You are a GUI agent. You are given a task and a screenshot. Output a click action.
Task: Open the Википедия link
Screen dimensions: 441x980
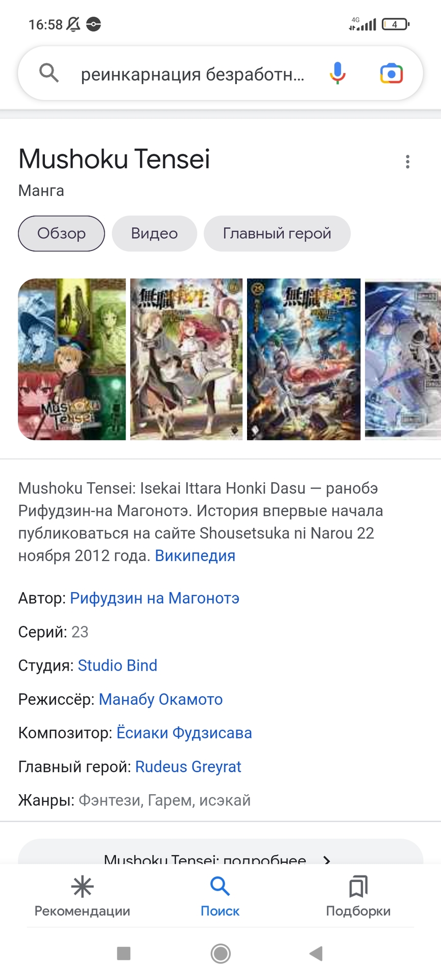point(195,555)
